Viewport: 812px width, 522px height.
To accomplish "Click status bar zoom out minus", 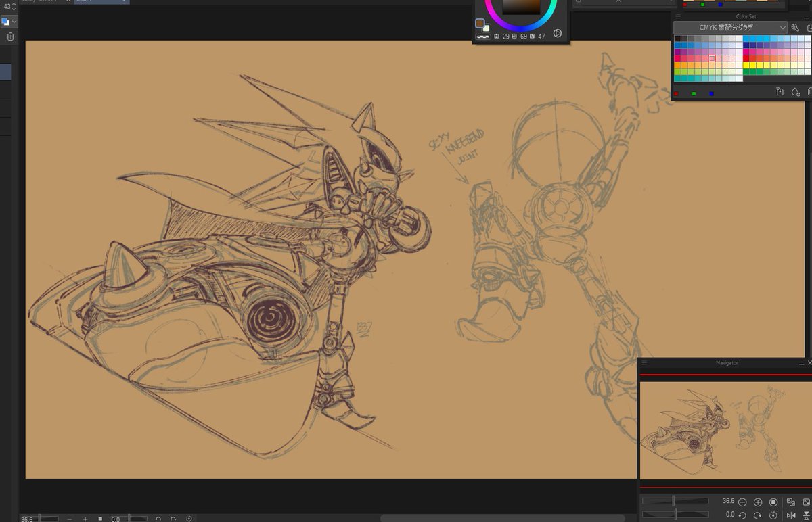I will [x=70, y=519].
